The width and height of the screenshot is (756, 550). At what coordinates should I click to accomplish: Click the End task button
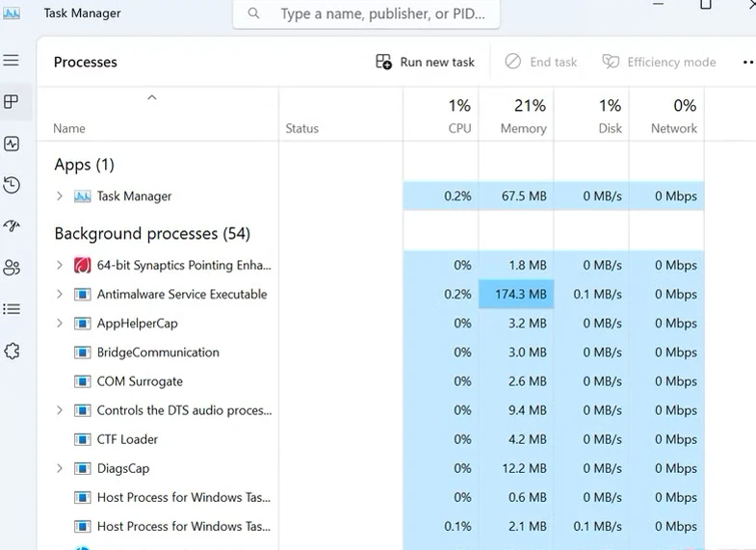click(541, 63)
